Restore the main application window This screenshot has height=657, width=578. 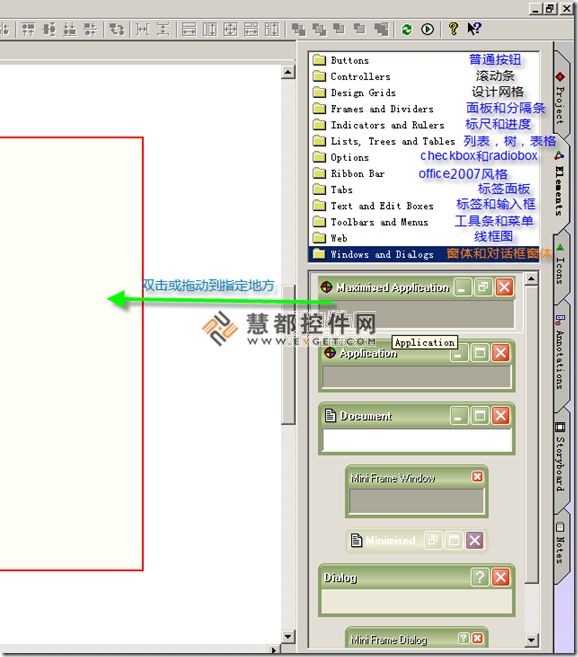[550, 8]
